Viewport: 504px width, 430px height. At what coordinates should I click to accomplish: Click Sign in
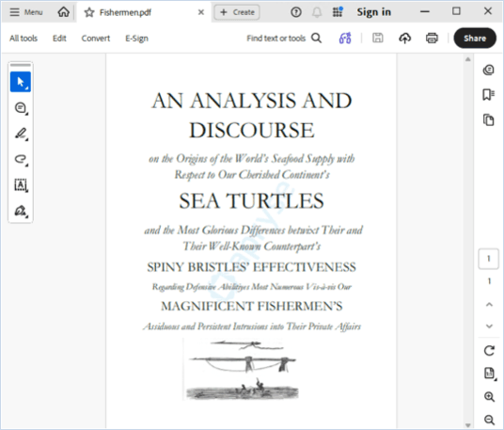374,12
